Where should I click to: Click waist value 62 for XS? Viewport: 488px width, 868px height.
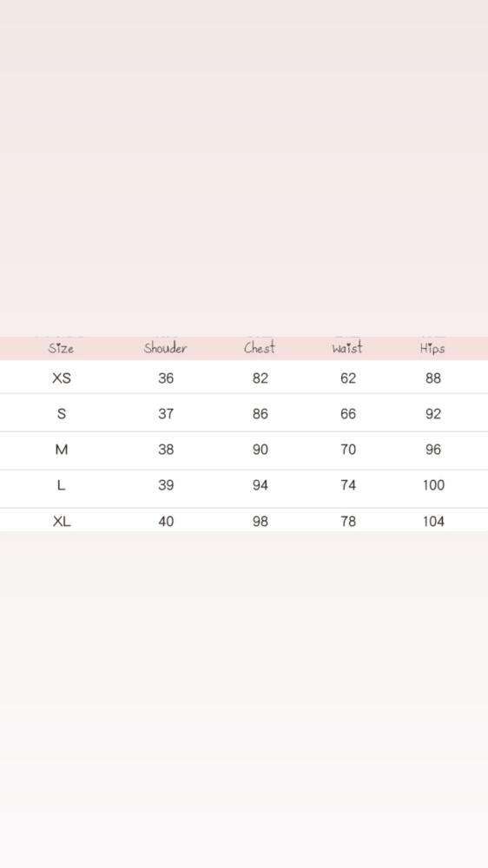pos(348,378)
